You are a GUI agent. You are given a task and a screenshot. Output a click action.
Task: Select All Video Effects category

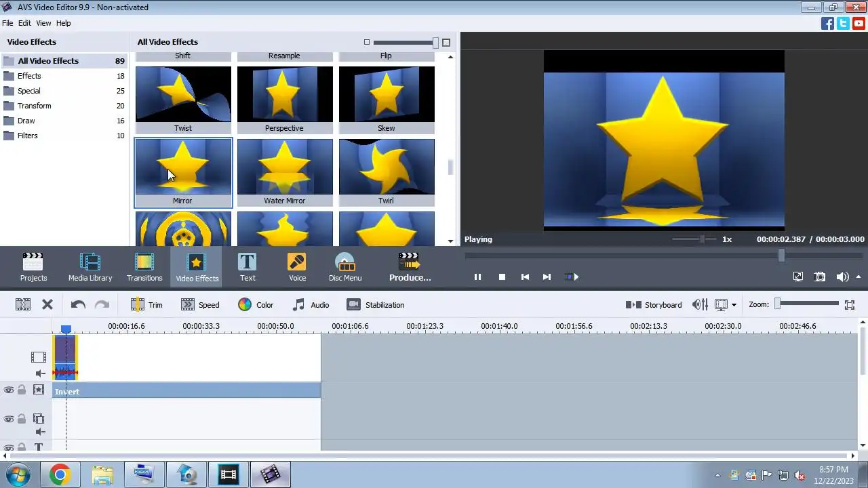coord(64,61)
